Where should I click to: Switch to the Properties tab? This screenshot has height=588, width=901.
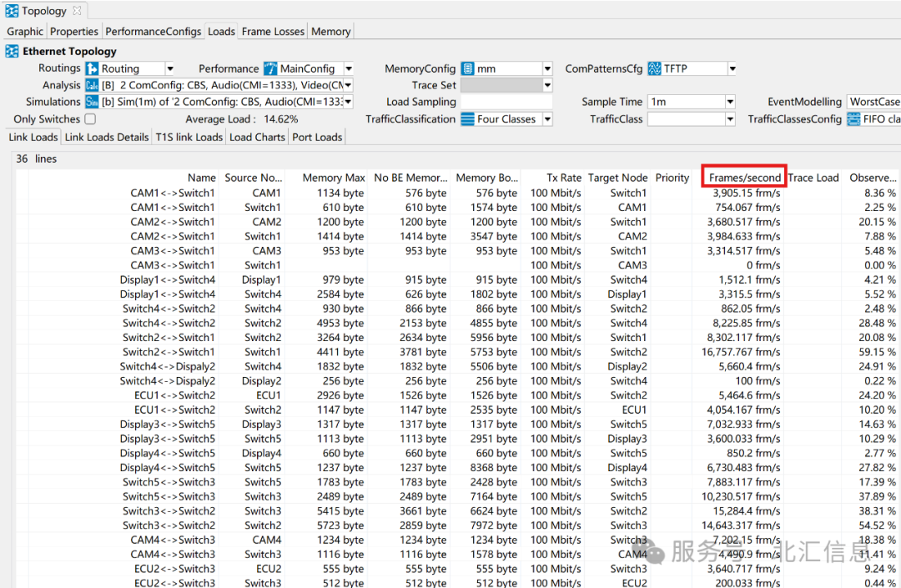[73, 31]
